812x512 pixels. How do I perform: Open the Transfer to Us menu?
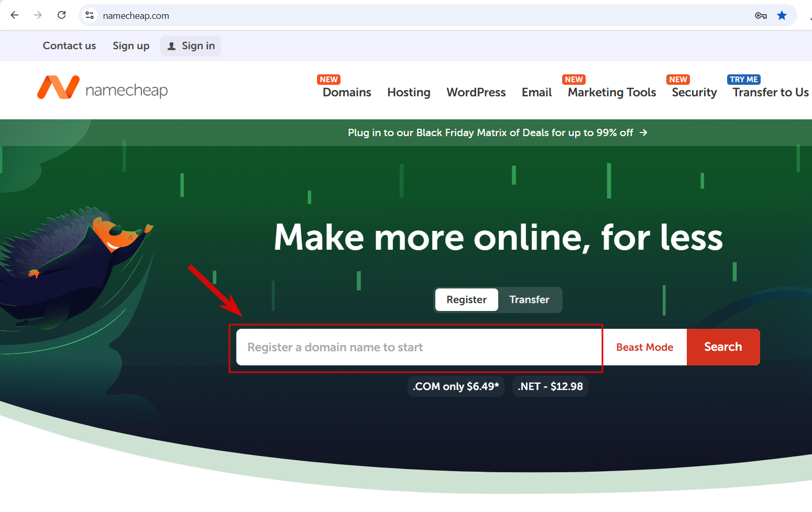point(771,92)
